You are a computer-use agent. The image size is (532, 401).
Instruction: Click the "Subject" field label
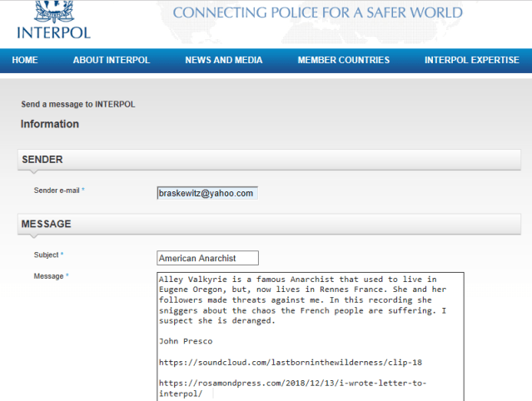47,255
